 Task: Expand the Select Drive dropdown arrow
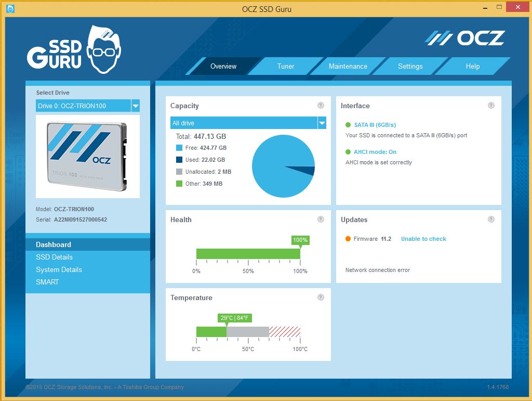(136, 106)
